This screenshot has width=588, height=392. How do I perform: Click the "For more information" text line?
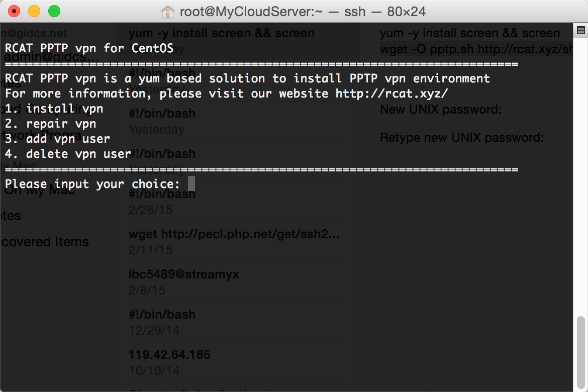[227, 93]
